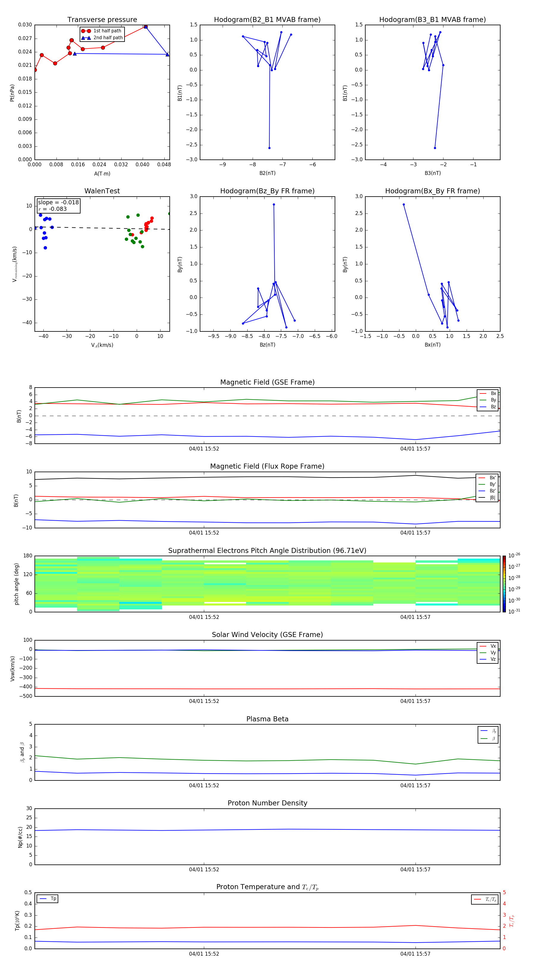The height and width of the screenshot is (980, 535).
Task: Click the 'Np(#/cc)' axis label
Action: click(20, 837)
